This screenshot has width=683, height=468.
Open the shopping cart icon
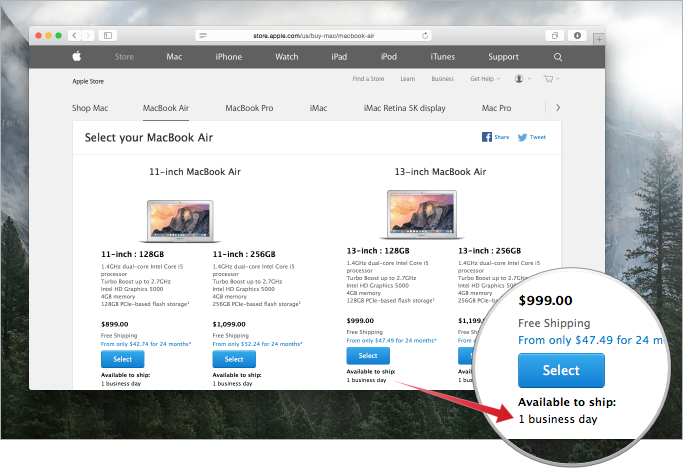pyautogui.click(x=548, y=78)
